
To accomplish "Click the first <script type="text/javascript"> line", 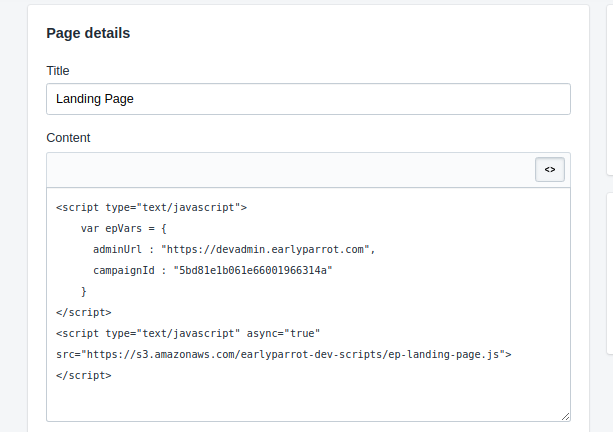I will point(151,208).
